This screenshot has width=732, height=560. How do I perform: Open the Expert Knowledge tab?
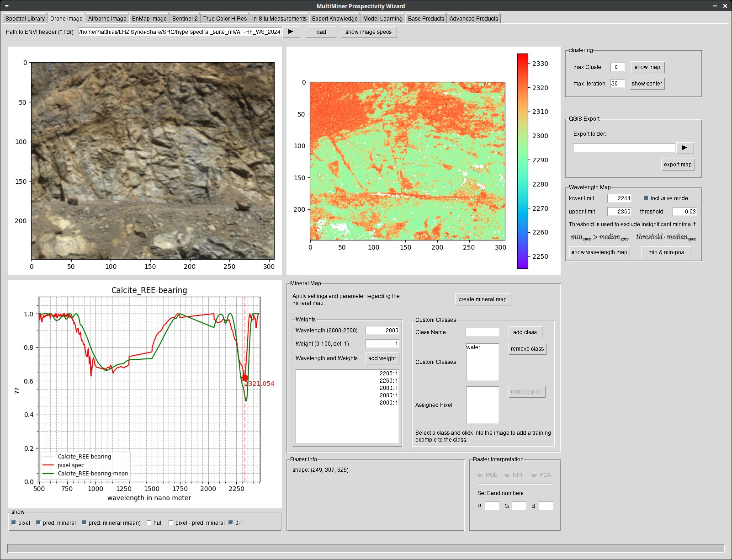[334, 19]
